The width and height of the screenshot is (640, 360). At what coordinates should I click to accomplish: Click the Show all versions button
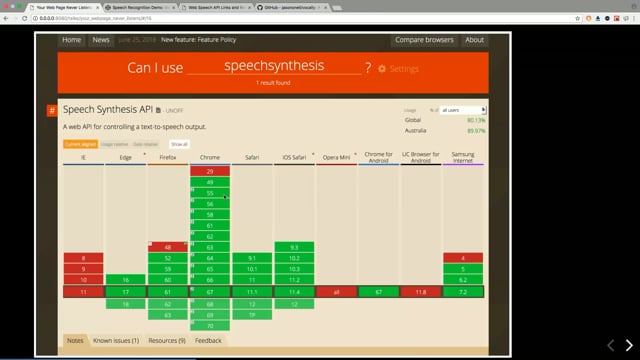pos(179,144)
